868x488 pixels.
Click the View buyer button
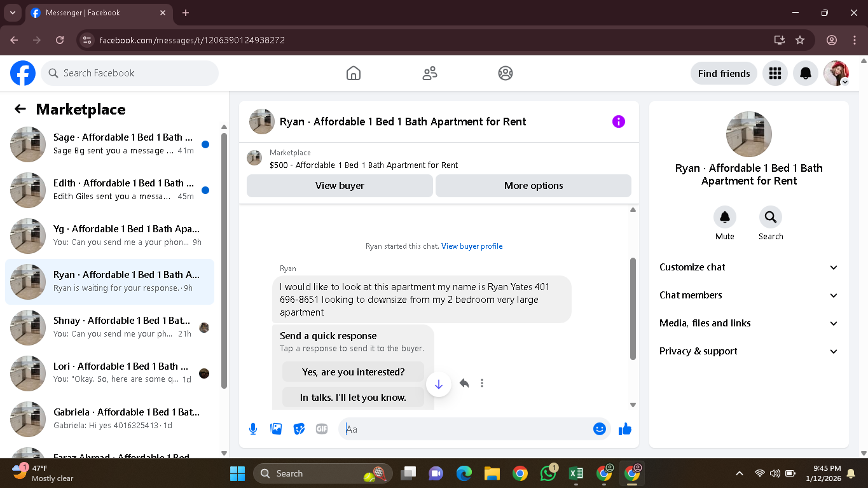click(340, 186)
